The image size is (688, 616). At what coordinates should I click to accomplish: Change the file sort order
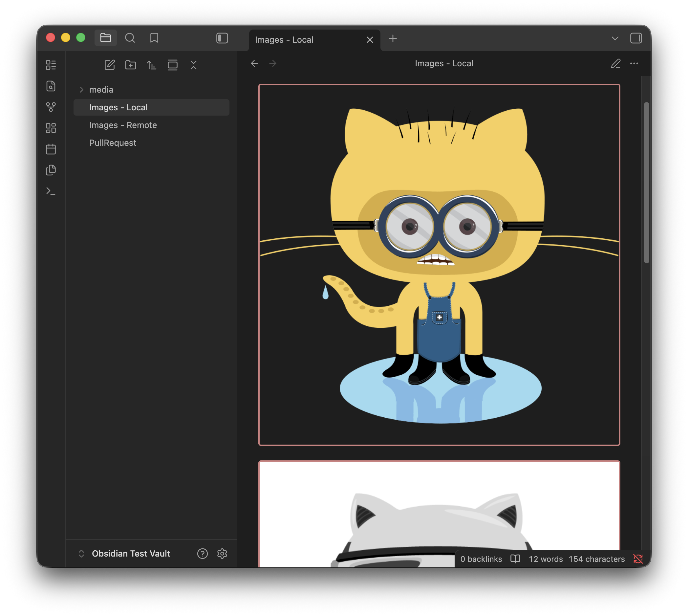[152, 65]
